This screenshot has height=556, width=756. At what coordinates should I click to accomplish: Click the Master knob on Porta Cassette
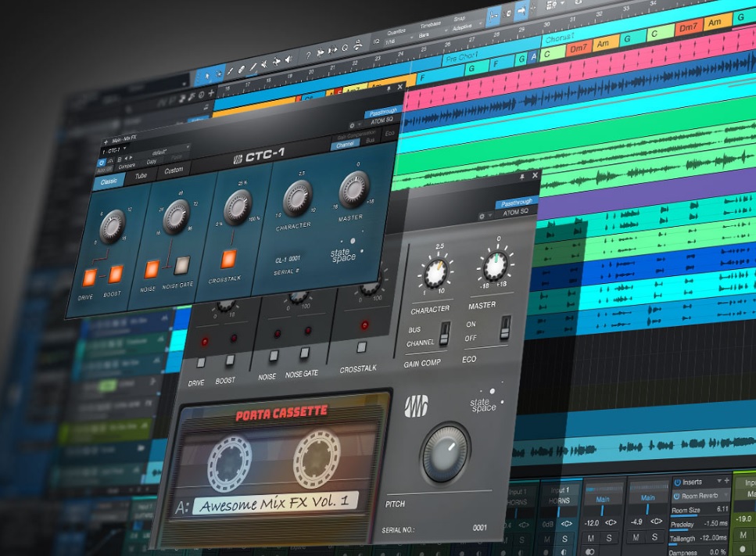[x=495, y=265]
